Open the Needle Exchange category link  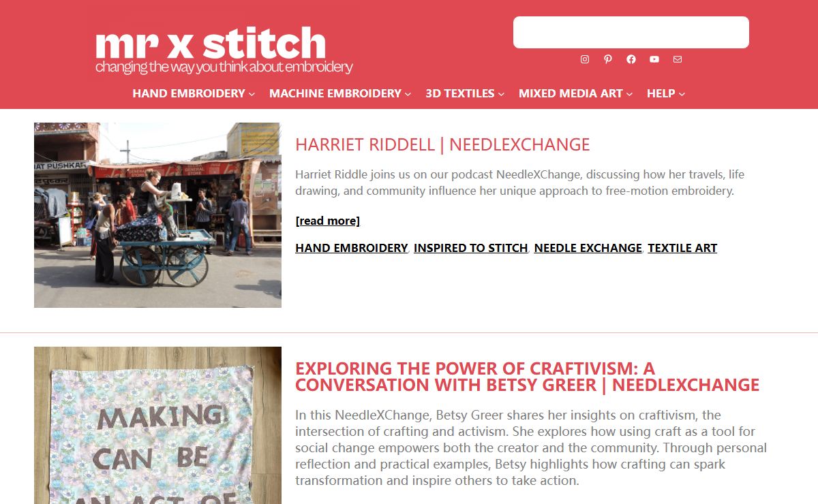click(x=588, y=248)
